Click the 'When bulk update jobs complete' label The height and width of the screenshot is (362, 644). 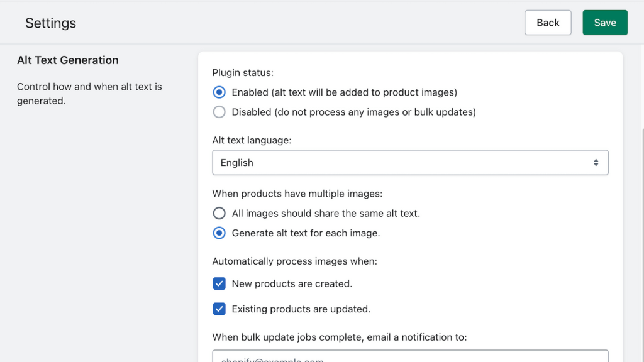click(339, 337)
